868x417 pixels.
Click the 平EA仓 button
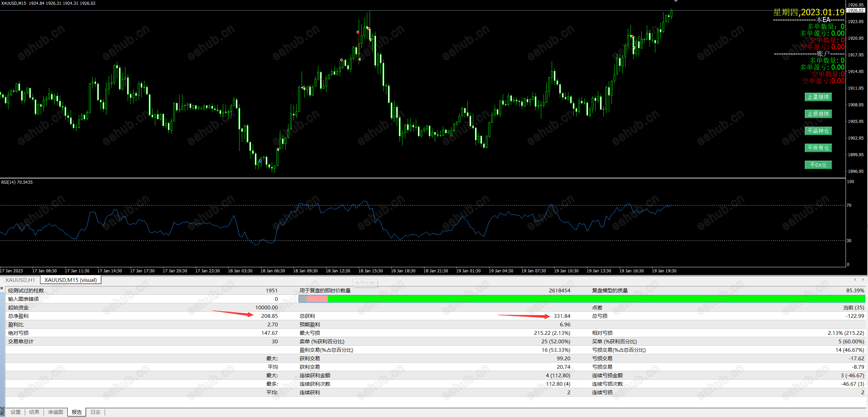pos(818,165)
